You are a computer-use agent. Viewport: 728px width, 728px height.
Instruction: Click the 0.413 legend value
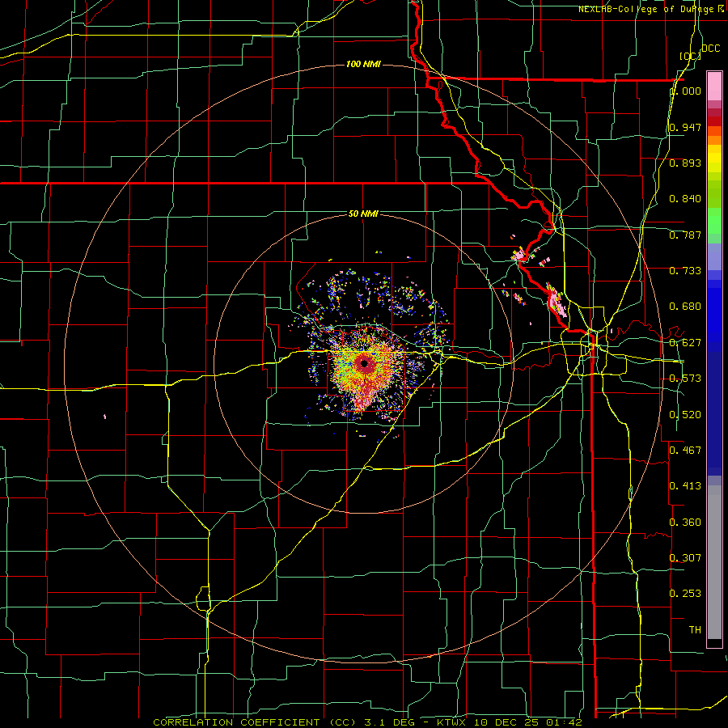tap(685, 486)
